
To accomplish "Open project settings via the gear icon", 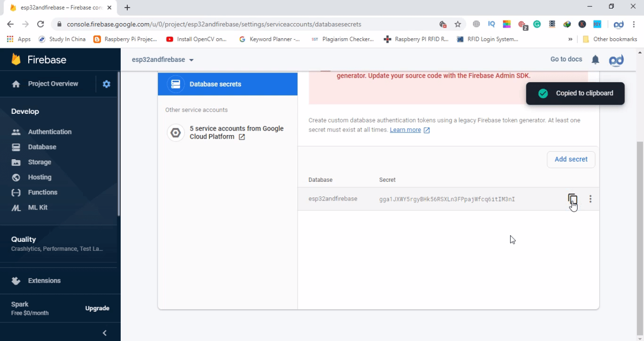I will pyautogui.click(x=106, y=84).
